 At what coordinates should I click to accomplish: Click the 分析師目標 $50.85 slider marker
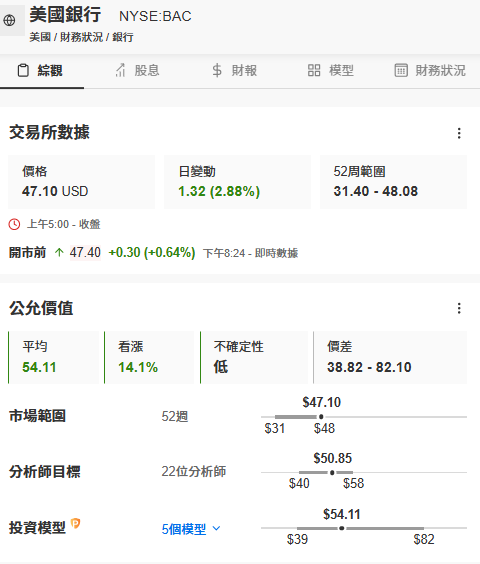[332, 473]
